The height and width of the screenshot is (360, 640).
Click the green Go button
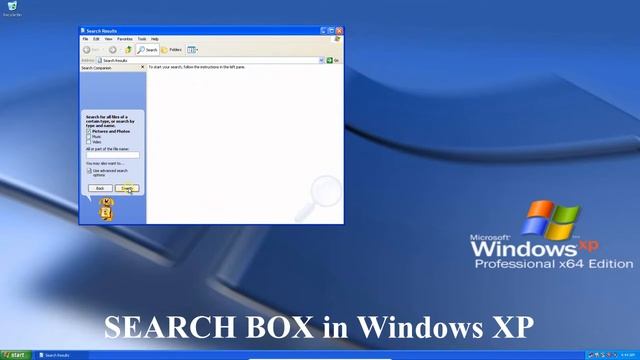pyautogui.click(x=333, y=60)
